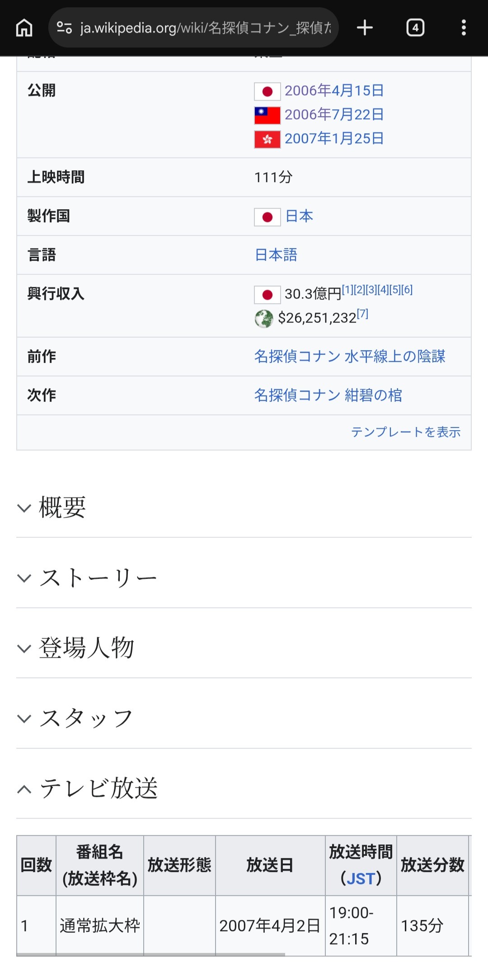Expand the ストーリー section
This screenshot has height=980, width=488.
(98, 578)
